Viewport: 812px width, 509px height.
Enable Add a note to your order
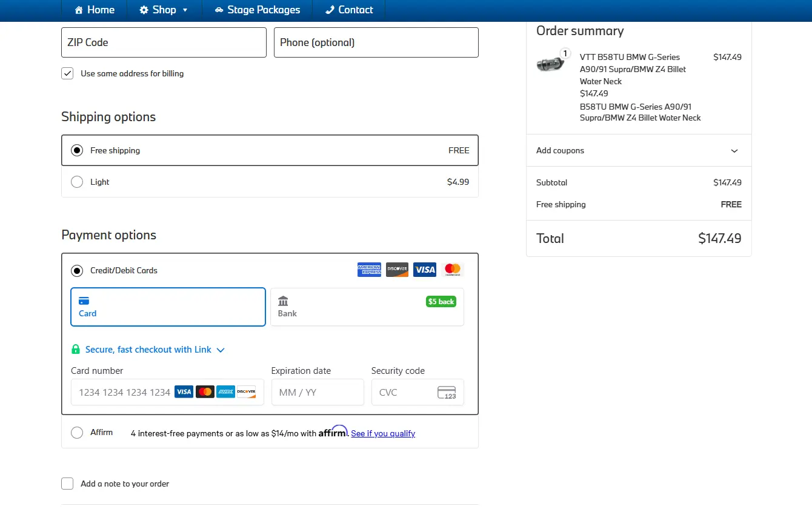coord(67,484)
